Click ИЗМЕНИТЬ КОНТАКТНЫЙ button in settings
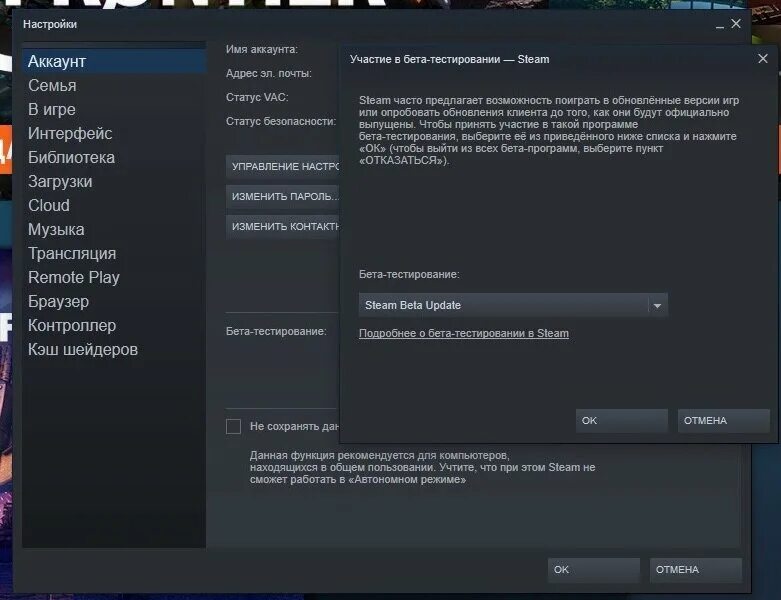This screenshot has width=781, height=600. [x=282, y=226]
